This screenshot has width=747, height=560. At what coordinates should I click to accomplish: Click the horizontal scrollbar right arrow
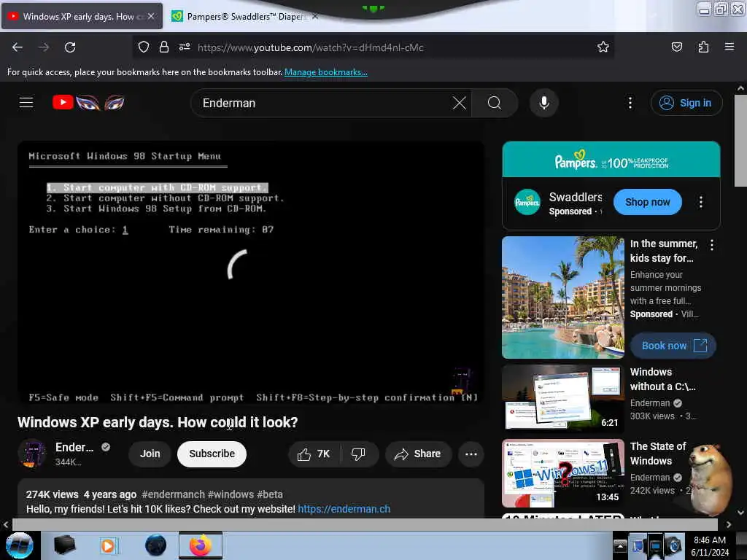click(729, 524)
